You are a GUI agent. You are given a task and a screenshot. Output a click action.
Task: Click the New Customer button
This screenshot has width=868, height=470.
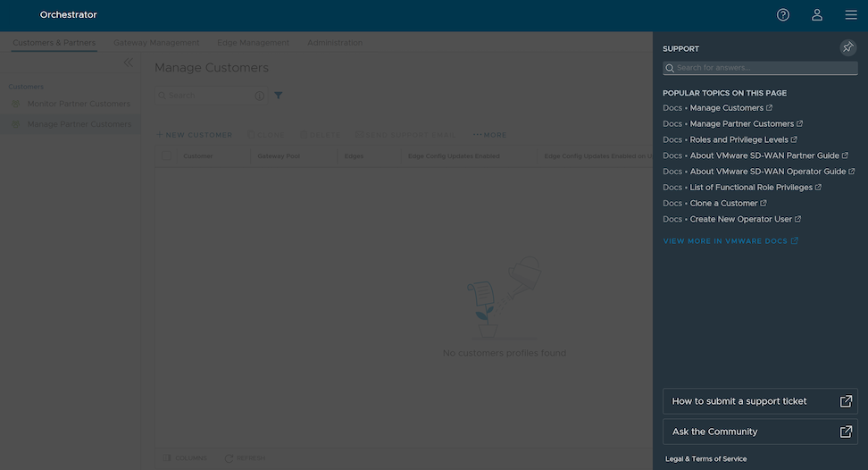pyautogui.click(x=195, y=135)
